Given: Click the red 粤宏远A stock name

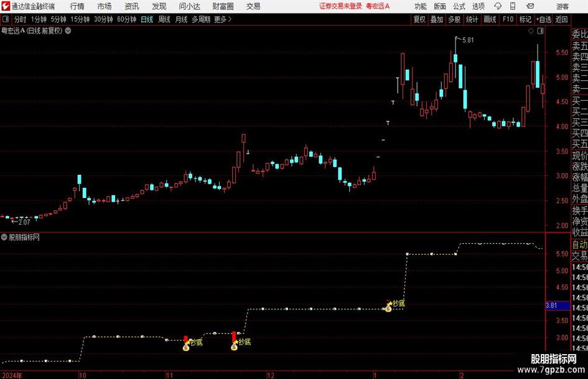Looking at the screenshot, I should coord(378,6).
